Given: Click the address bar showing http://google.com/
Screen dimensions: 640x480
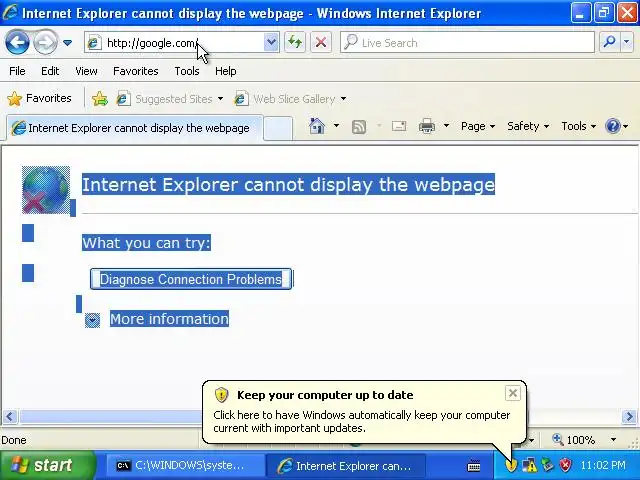Looking at the screenshot, I should click(175, 42).
